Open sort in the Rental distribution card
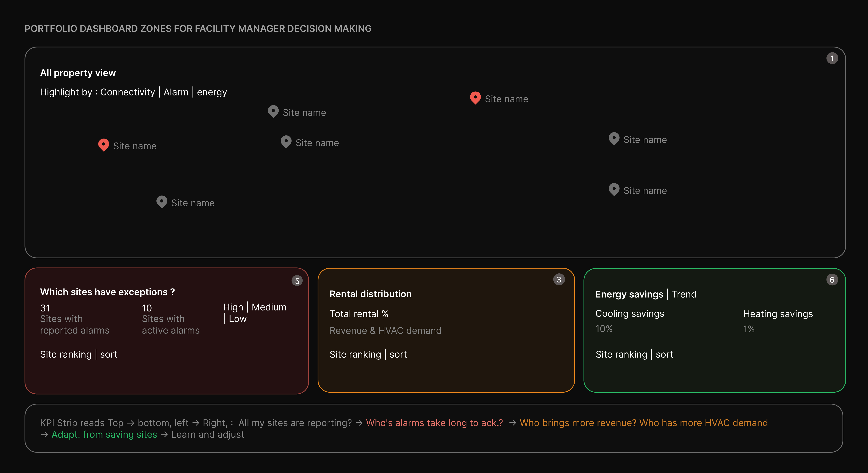The width and height of the screenshot is (868, 473). click(x=398, y=354)
